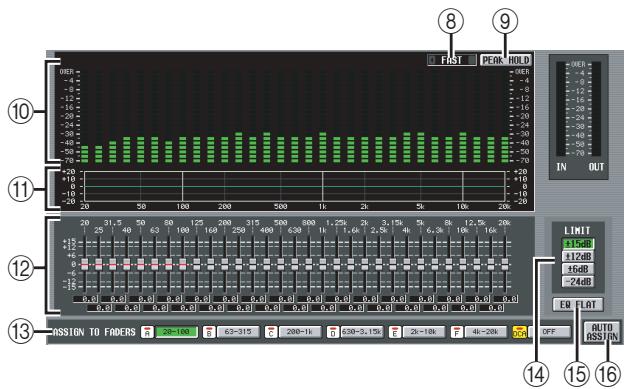Select fader group C icon
626x389 pixels.
pyautogui.click(x=271, y=332)
